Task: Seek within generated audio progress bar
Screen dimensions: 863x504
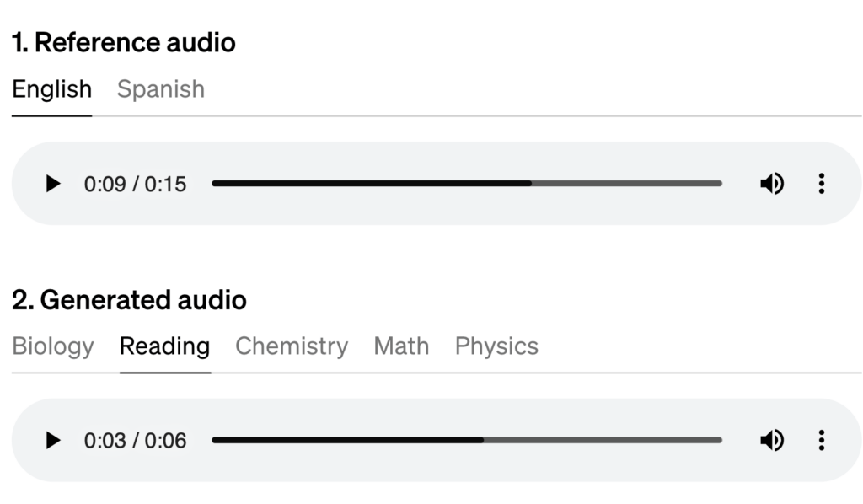Action: [467, 441]
